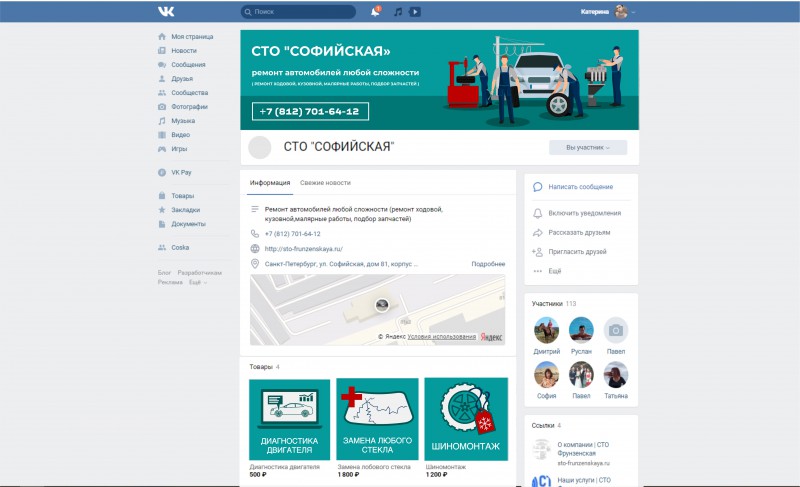Open participant Татьяна's avatar
This screenshot has height=487, width=800.
click(616, 374)
